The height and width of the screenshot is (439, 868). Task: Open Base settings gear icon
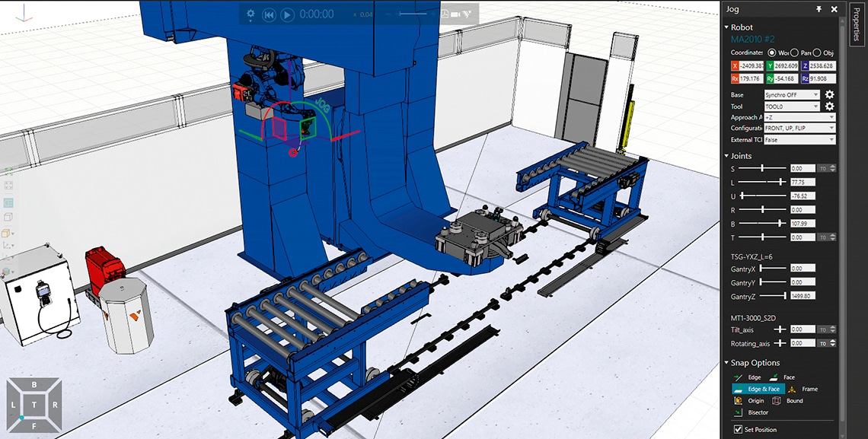(x=830, y=95)
